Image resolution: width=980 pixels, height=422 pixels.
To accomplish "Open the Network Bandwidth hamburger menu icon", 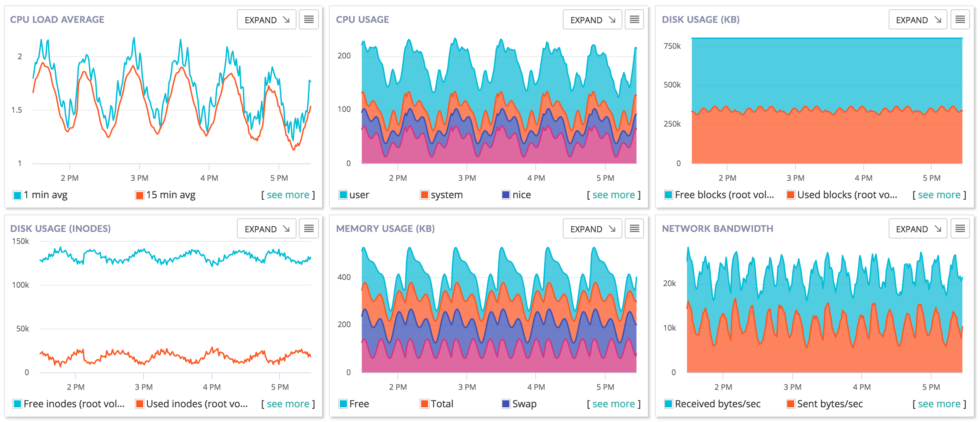I will click(x=960, y=229).
